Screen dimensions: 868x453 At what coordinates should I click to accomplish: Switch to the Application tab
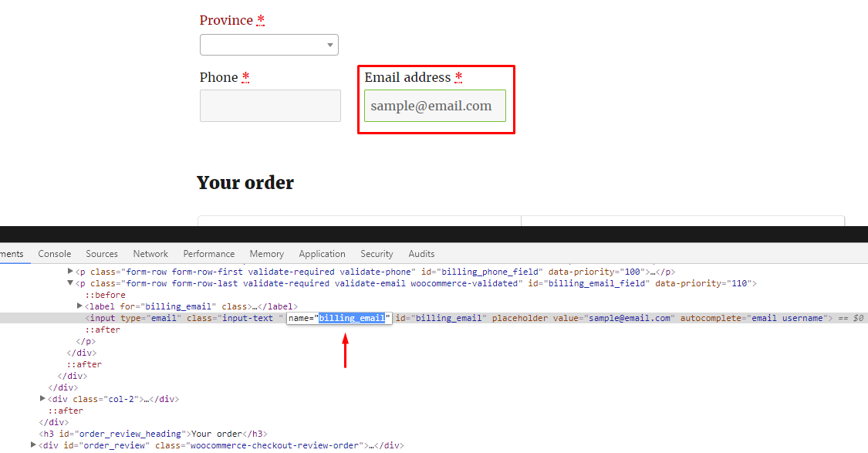[323, 254]
